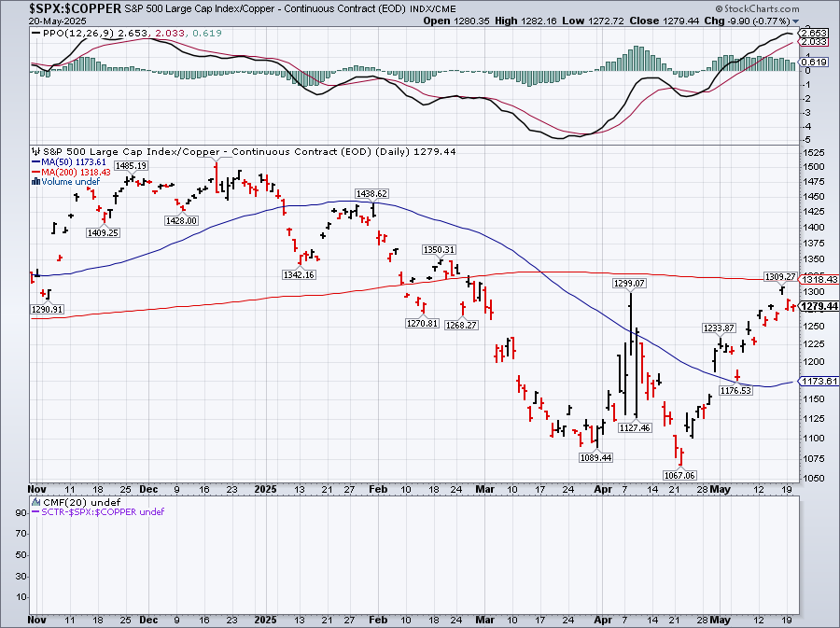Screen dimensions: 840x628
Task: Click the 1309.27 recent high label
Action: click(779, 276)
